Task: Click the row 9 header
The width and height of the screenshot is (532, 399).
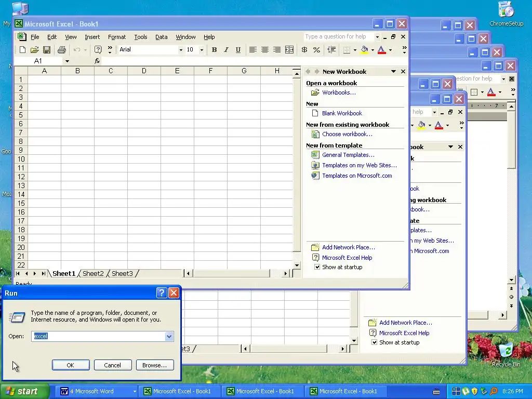Action: coord(21,150)
